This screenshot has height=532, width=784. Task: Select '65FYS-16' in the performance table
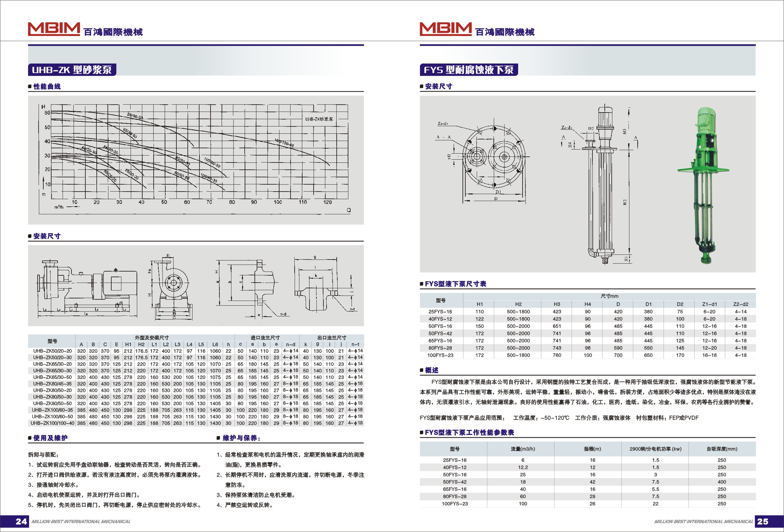[x=455, y=489]
